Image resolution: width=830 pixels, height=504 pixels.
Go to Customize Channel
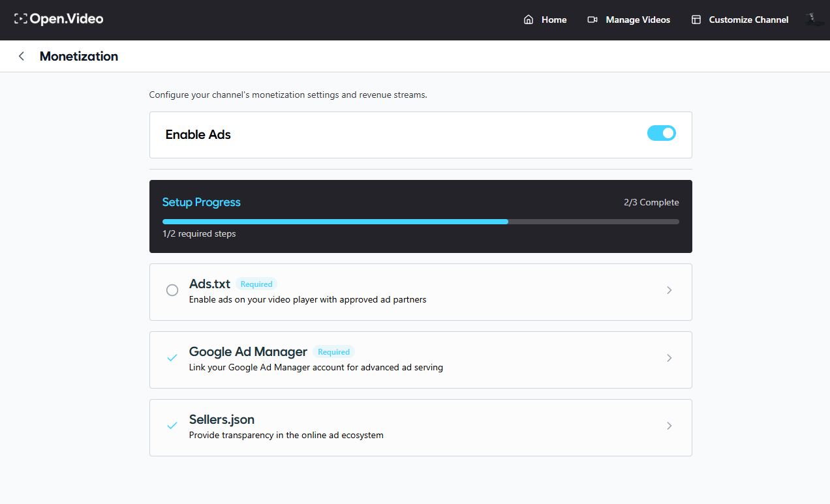click(748, 20)
